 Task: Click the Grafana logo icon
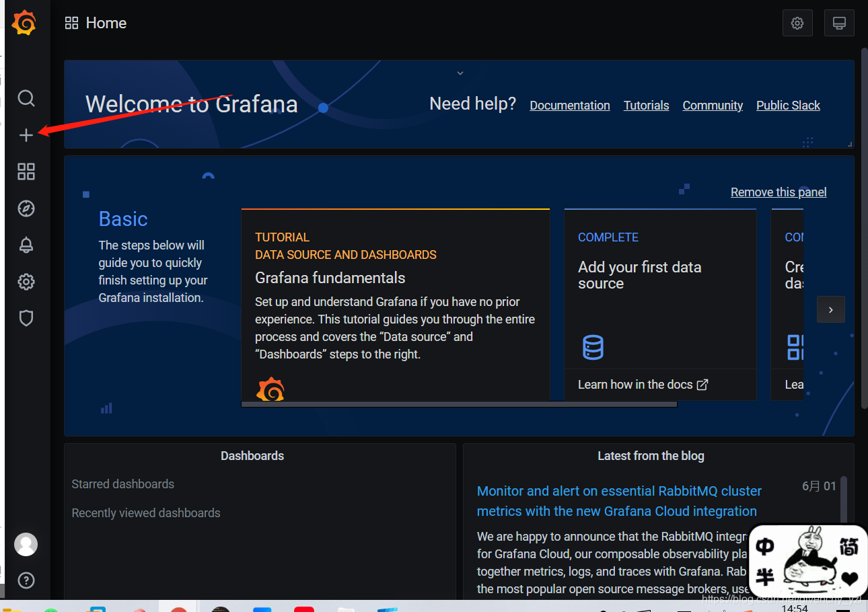click(x=24, y=24)
